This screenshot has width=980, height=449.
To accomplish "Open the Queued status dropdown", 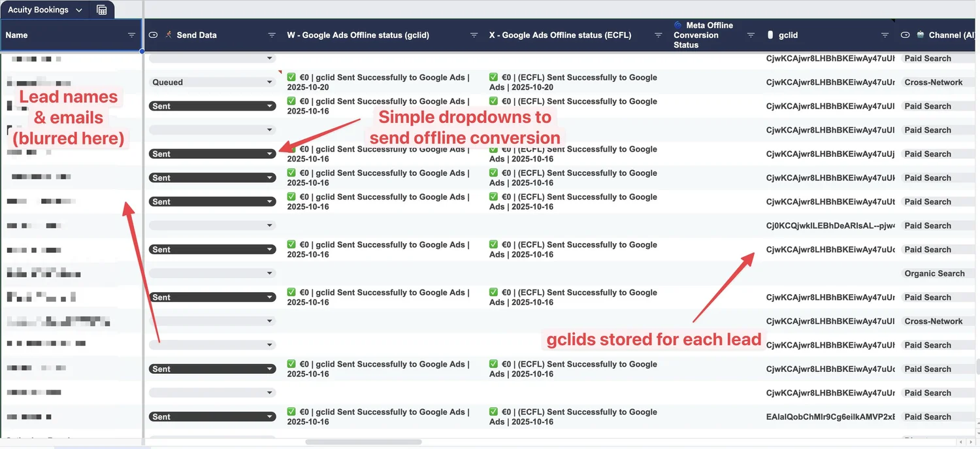I will tap(212, 82).
